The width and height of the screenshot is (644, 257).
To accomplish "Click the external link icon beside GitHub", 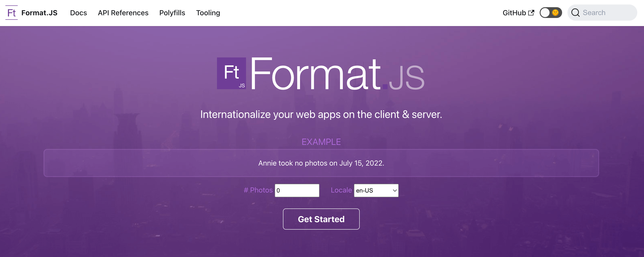I will (531, 13).
